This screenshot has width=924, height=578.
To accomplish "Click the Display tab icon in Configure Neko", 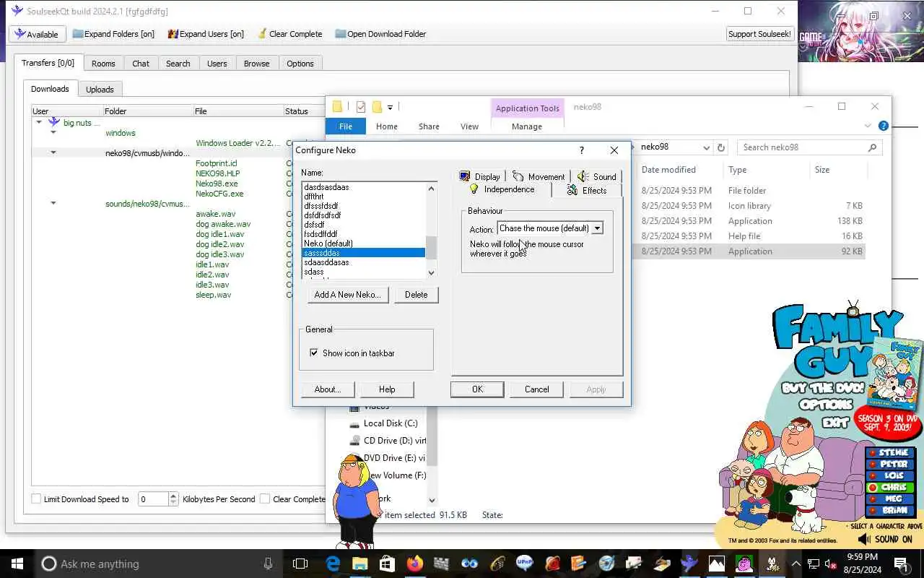I will [465, 176].
